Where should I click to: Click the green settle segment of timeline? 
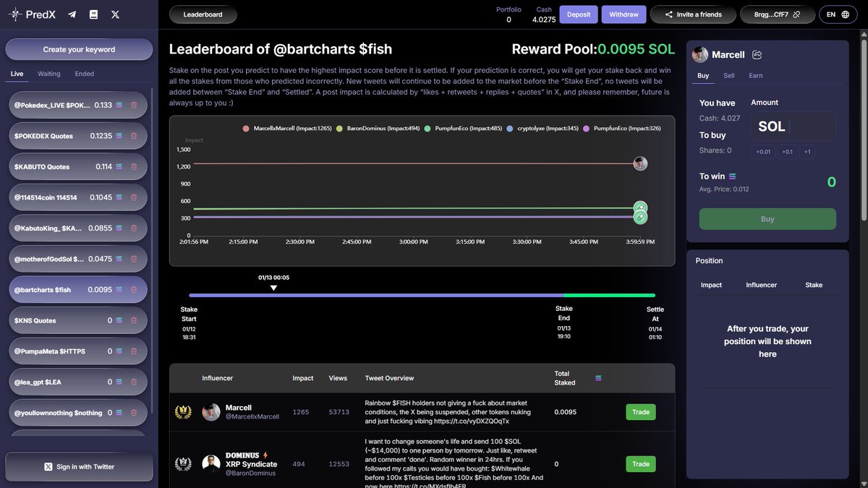tap(610, 295)
